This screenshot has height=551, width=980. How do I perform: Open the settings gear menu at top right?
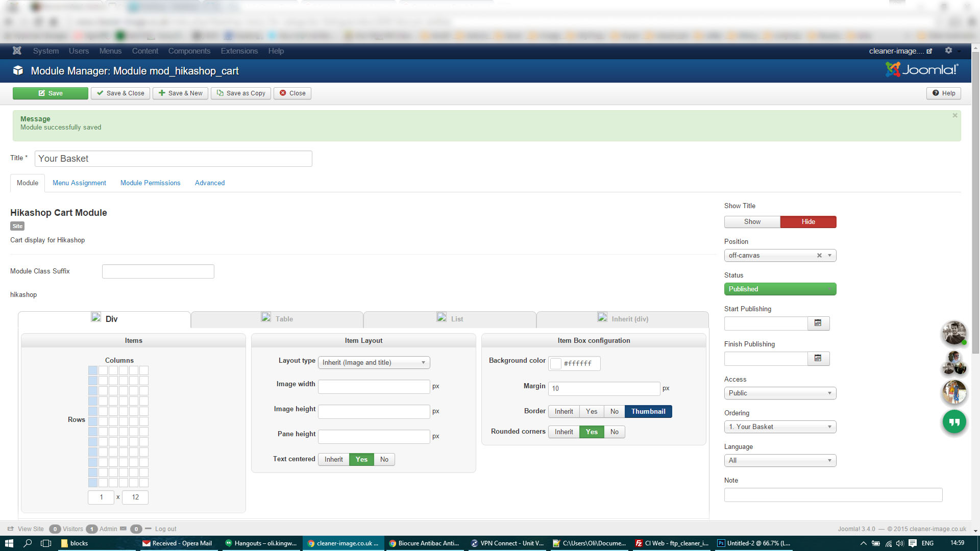coord(948,51)
